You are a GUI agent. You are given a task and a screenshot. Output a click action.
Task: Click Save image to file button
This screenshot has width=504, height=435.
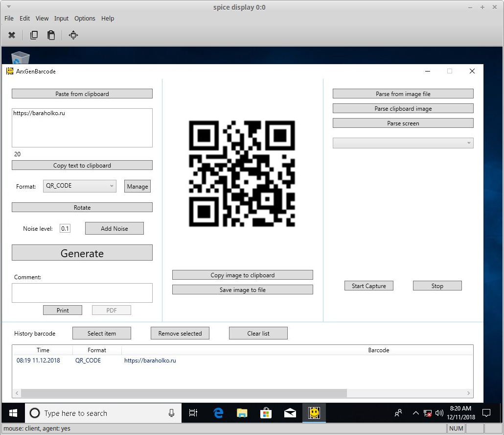pyautogui.click(x=242, y=290)
